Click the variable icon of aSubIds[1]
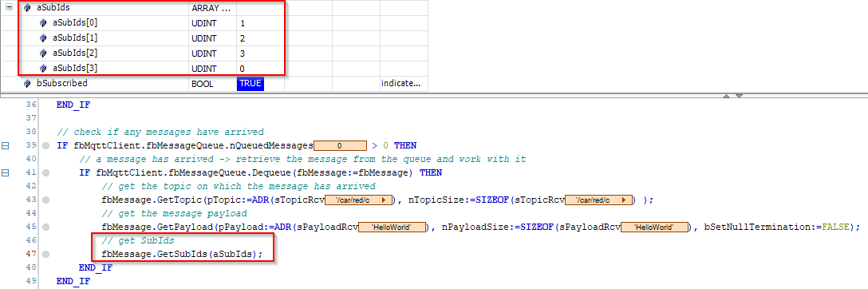 coord(43,38)
